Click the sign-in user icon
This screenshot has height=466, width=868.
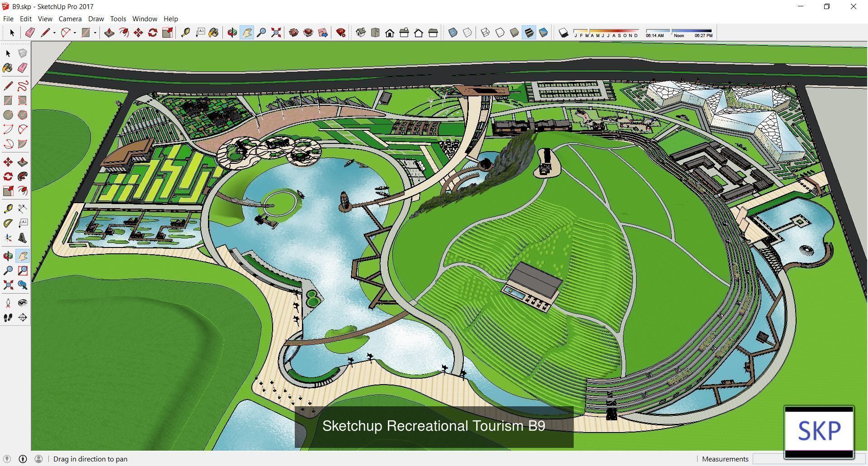click(x=38, y=459)
